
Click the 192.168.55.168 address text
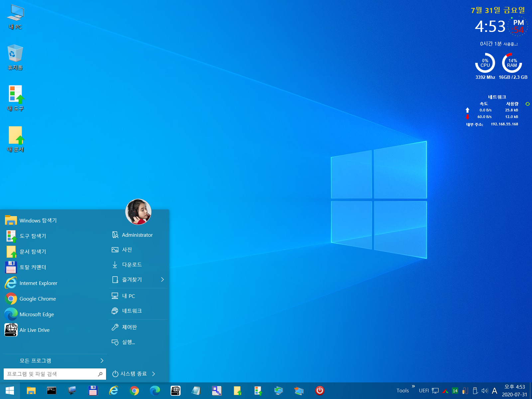[504, 124]
